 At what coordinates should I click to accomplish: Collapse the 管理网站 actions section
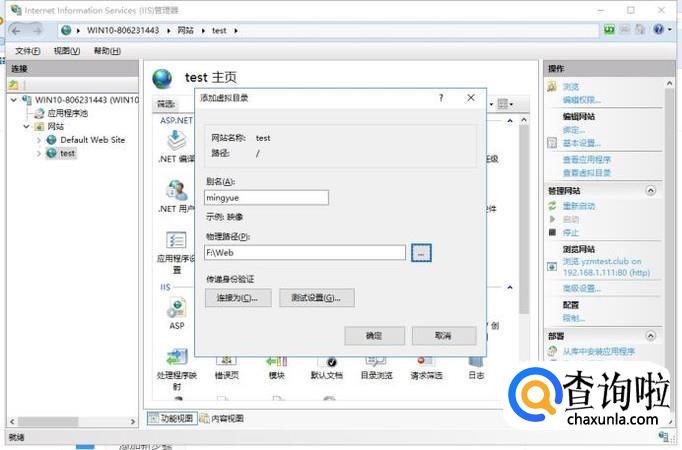651,190
